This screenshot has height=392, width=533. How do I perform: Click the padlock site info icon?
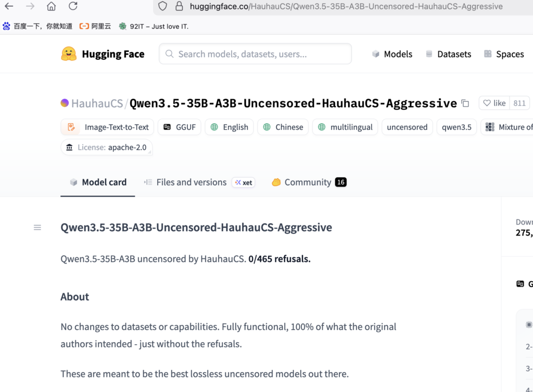pyautogui.click(x=179, y=6)
